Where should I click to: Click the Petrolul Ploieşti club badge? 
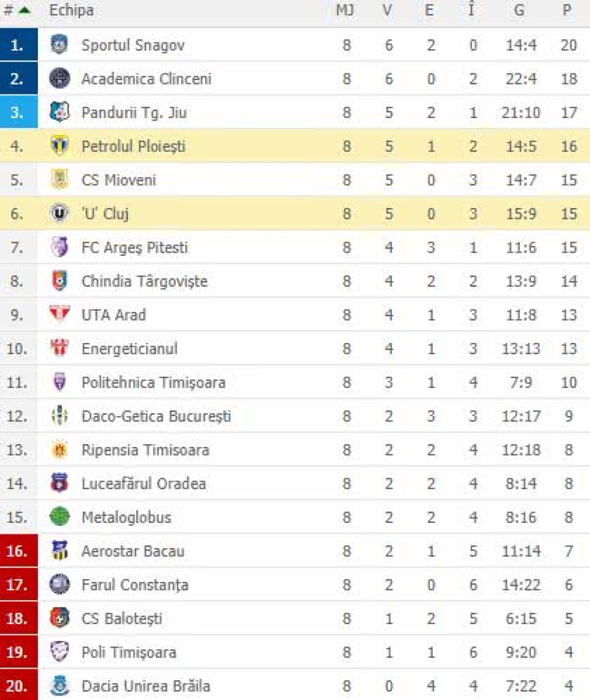click(x=59, y=146)
